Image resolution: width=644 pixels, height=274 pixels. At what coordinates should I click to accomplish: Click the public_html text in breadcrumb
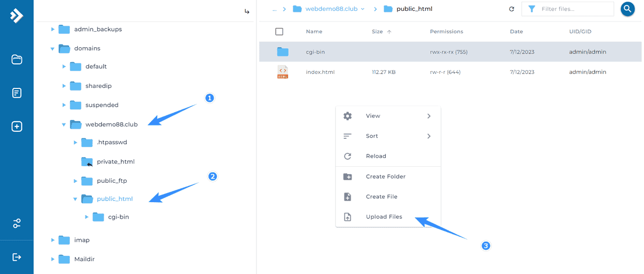click(414, 9)
